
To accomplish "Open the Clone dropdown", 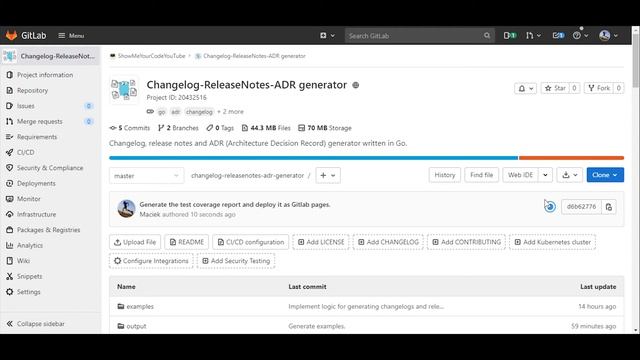I will [605, 175].
